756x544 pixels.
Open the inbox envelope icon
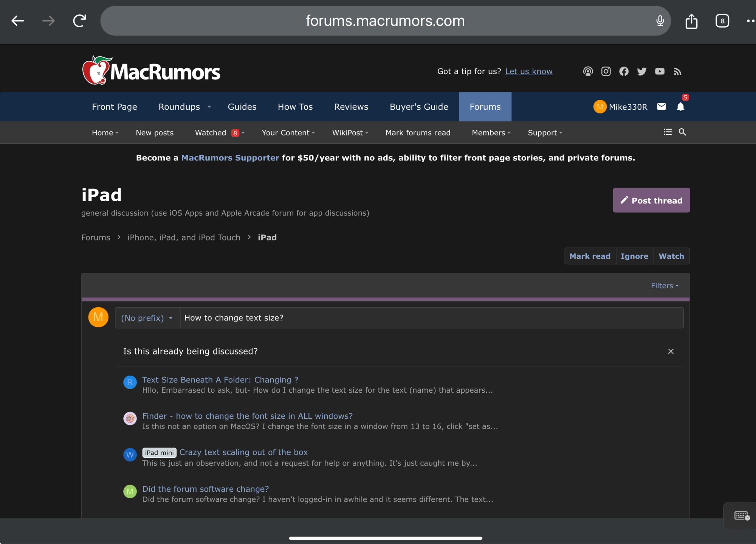click(x=661, y=107)
